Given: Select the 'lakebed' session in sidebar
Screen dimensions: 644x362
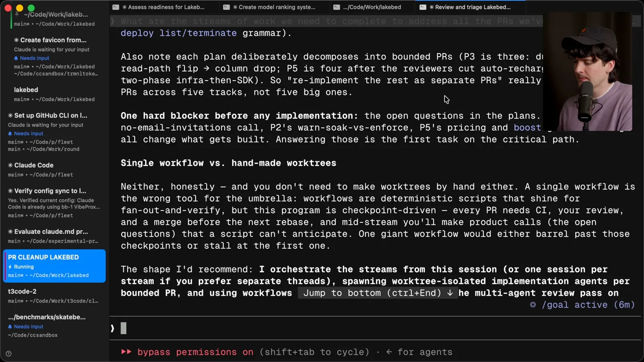Looking at the screenshot, I should click(54, 94).
